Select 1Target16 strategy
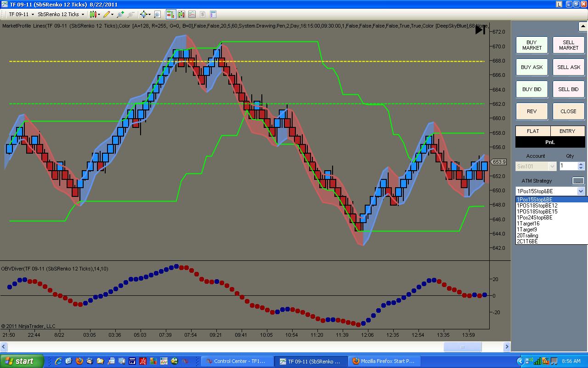 (x=551, y=224)
